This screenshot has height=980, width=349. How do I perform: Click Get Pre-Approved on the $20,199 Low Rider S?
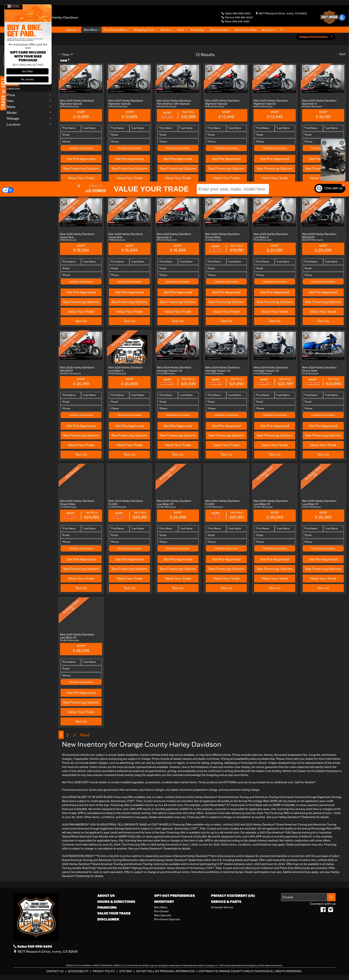(275, 293)
